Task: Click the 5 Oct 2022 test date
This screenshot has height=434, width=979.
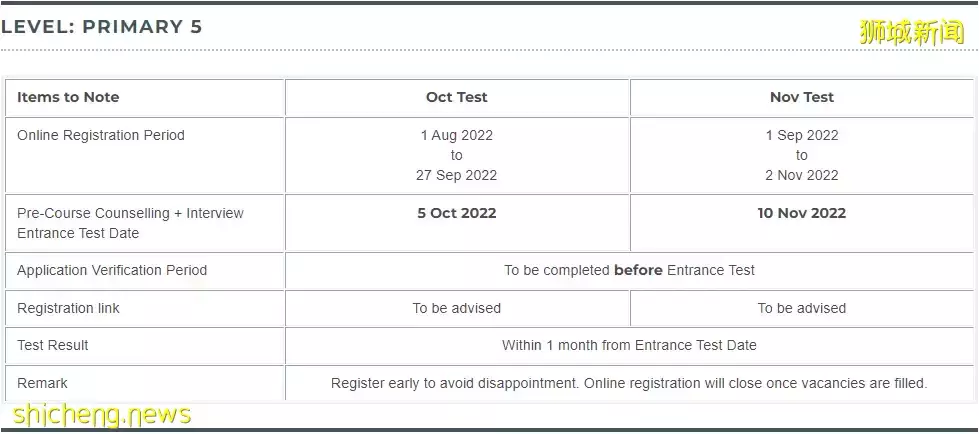Action: [457, 213]
